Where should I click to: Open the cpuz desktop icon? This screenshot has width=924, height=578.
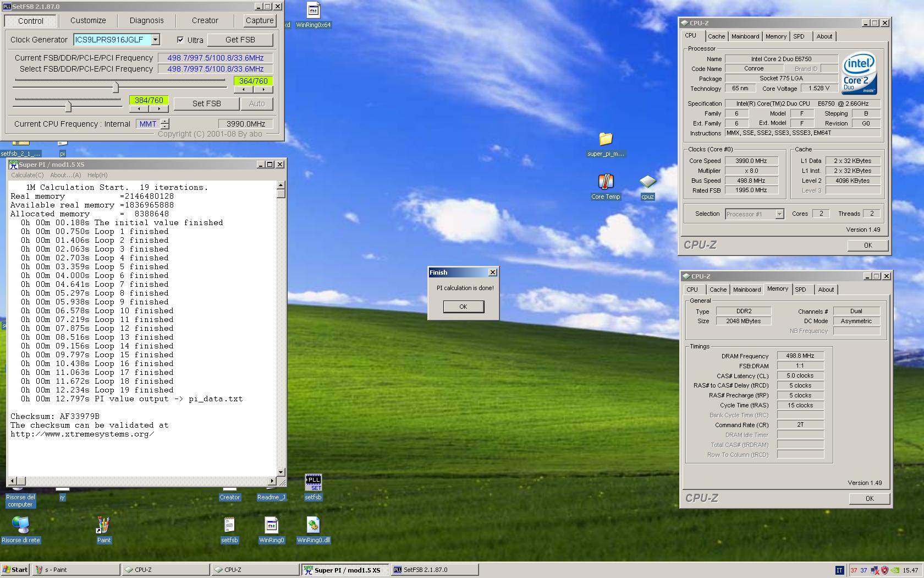[x=647, y=187]
